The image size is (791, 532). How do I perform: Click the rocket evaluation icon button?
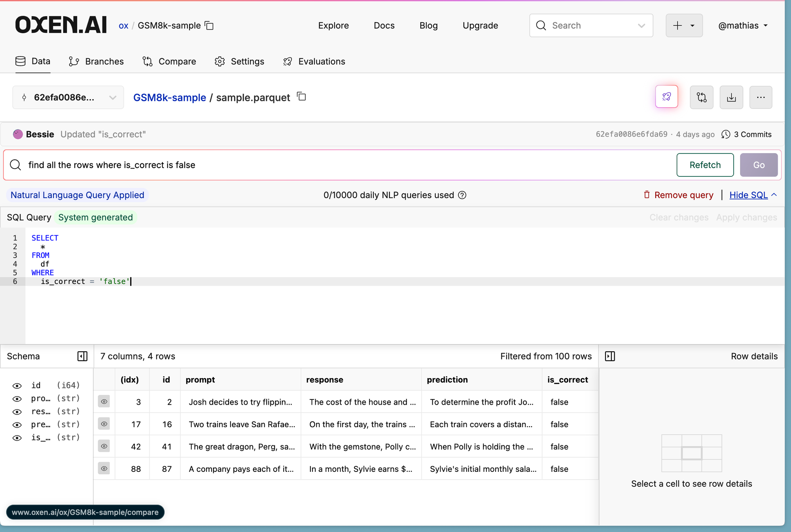(666, 97)
